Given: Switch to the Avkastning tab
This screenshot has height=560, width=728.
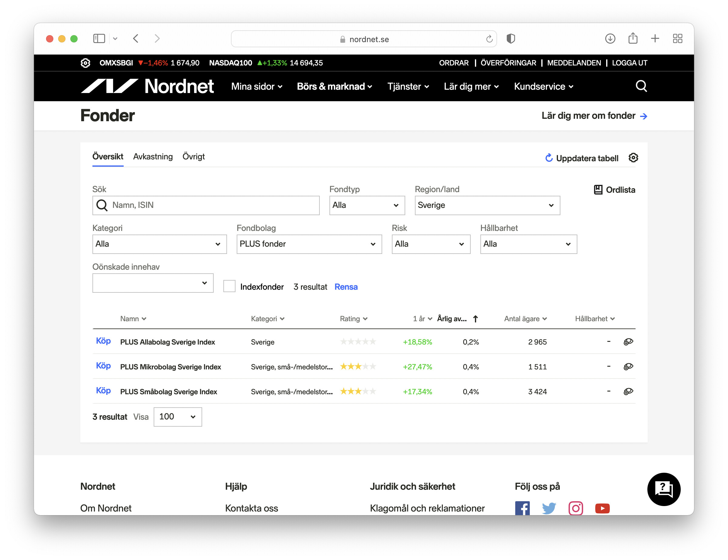Looking at the screenshot, I should pos(153,157).
